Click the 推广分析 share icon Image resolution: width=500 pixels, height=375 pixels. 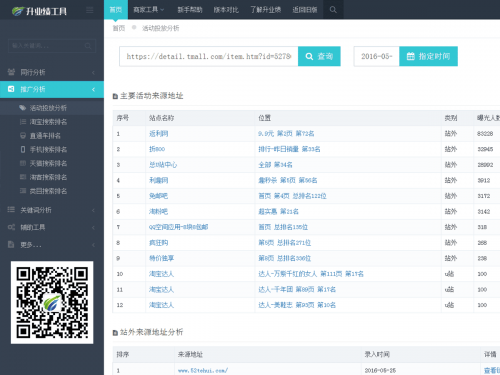click(11, 89)
